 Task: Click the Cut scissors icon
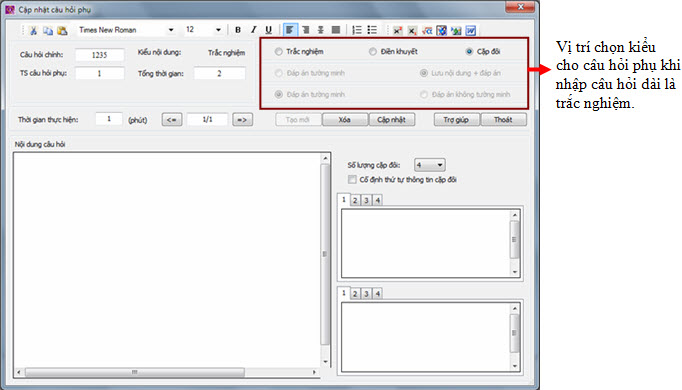coord(33,30)
